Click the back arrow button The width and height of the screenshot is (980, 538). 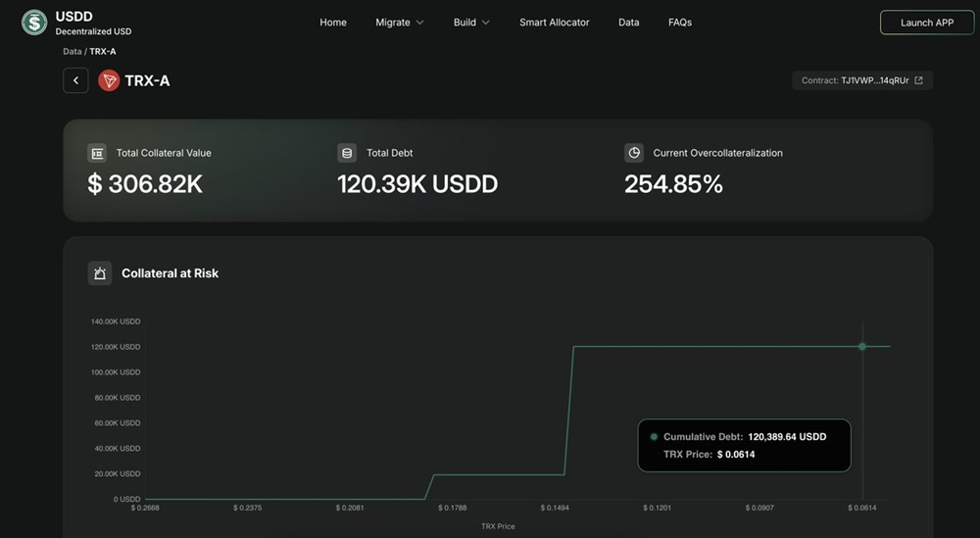point(75,80)
